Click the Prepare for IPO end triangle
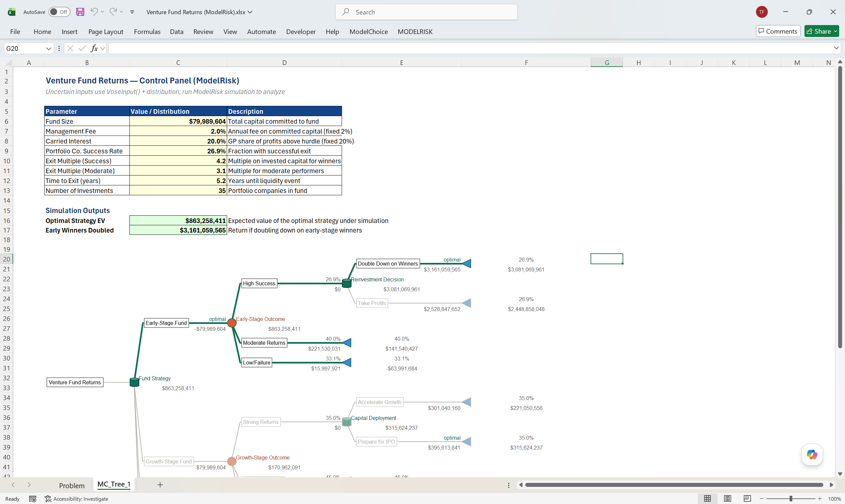Screen dimensions: 845x504 467,442
